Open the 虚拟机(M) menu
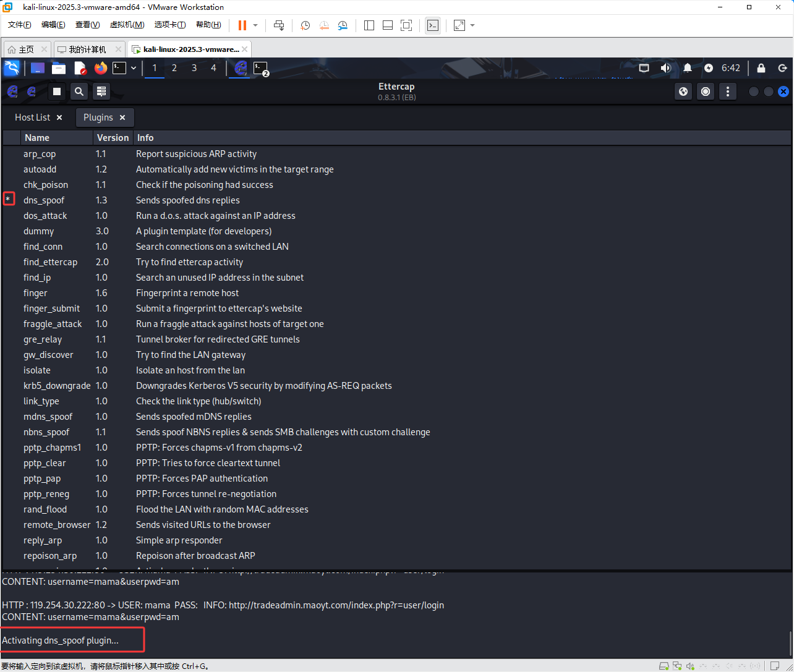Screen dimensions: 794x672 click(x=127, y=25)
